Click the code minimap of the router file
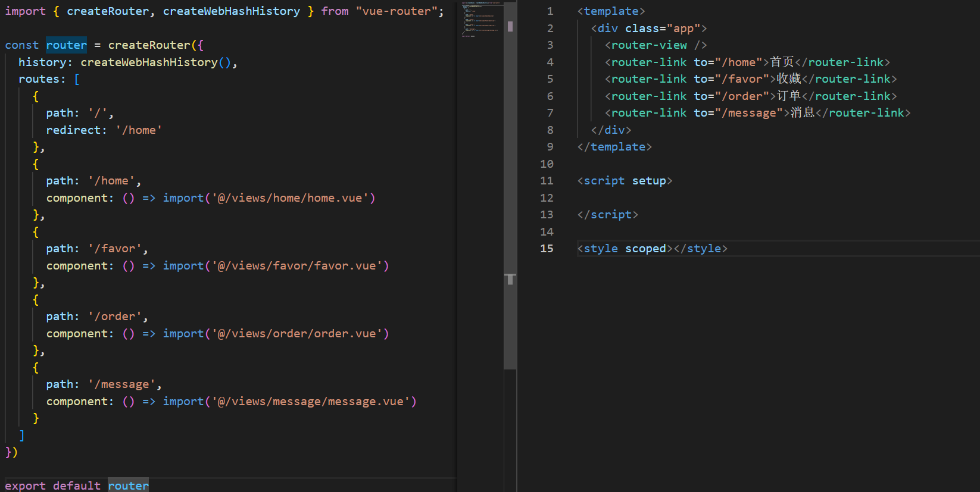 pyautogui.click(x=480, y=21)
